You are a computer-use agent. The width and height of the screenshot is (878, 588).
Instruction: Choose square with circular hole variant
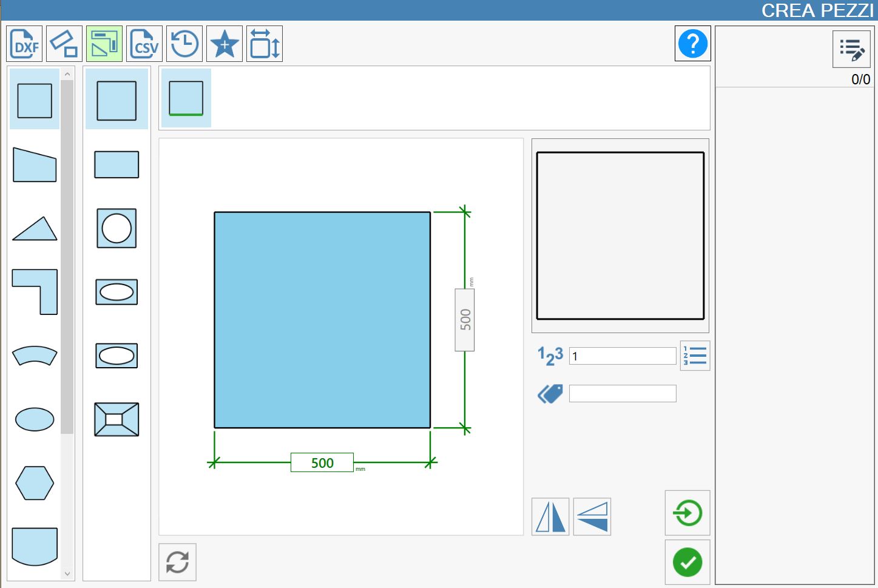tap(117, 228)
